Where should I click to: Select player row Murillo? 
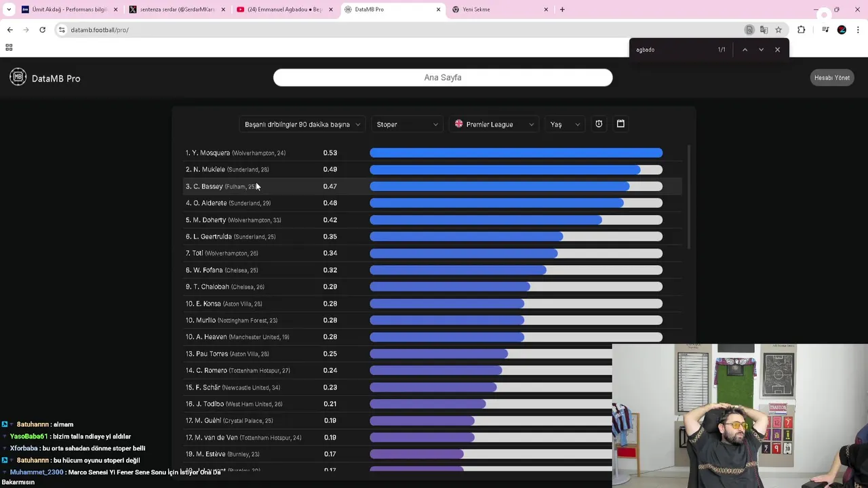432,320
